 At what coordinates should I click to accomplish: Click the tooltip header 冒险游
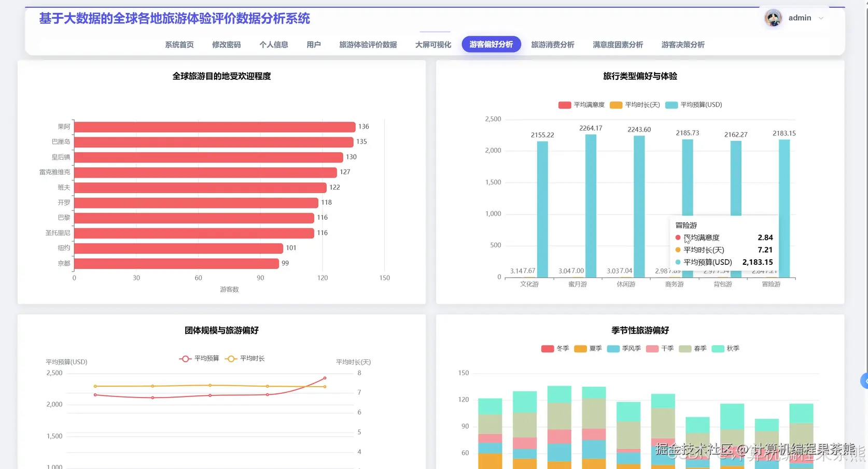coord(686,225)
